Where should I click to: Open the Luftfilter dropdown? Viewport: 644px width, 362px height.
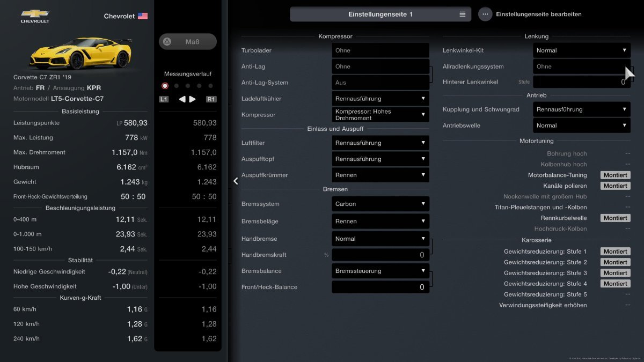click(x=380, y=143)
